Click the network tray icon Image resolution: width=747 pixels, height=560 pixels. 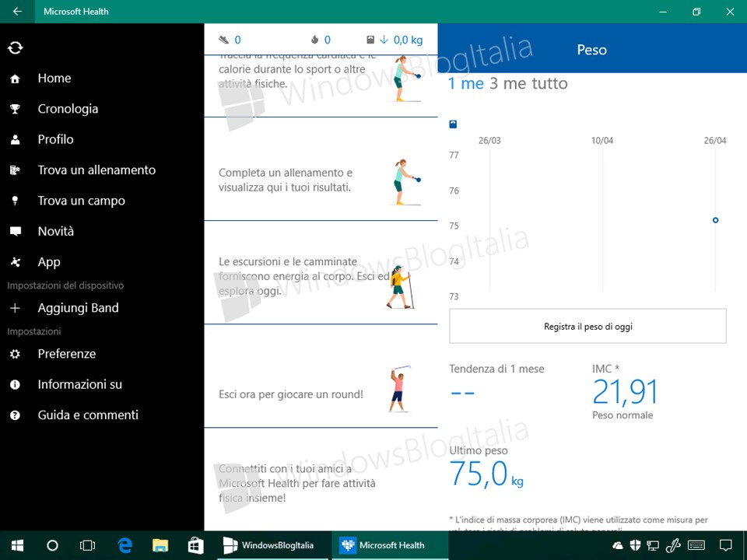coord(653,545)
